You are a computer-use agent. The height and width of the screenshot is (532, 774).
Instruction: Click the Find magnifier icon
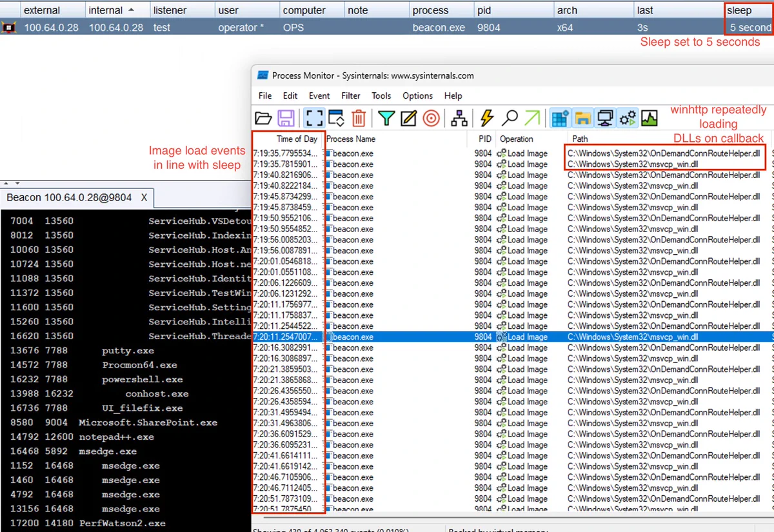510,118
